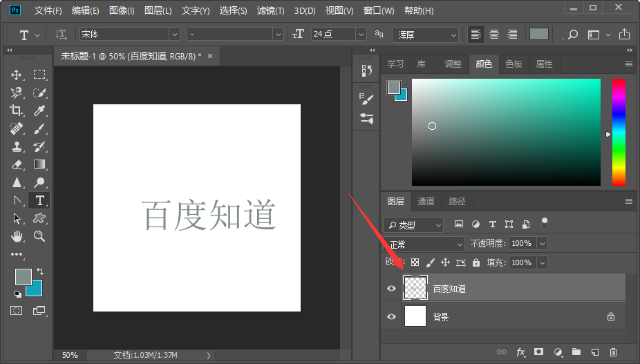Select the Dodge tool

[39, 182]
